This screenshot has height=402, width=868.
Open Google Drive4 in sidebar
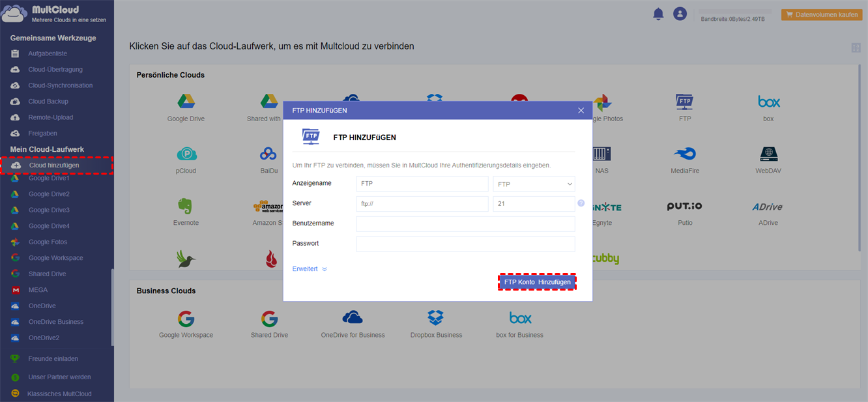[48, 226]
